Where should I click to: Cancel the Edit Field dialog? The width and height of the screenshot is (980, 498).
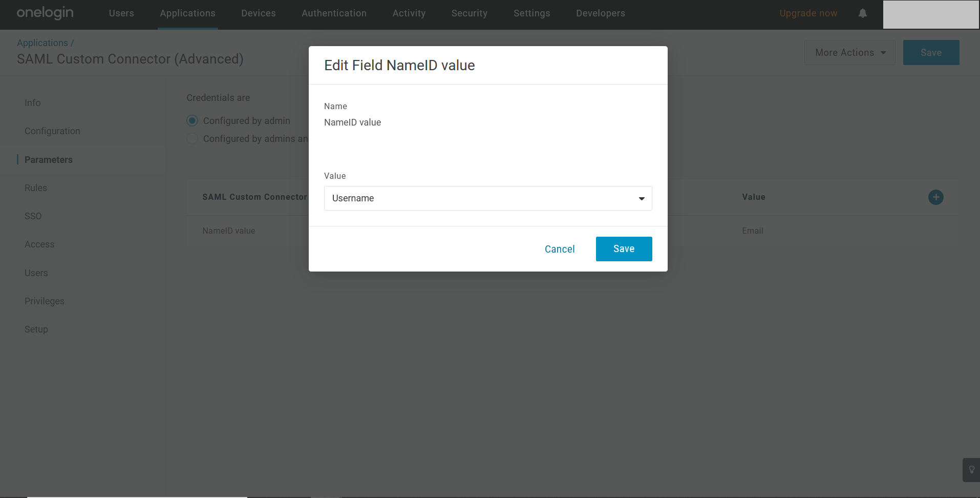[x=560, y=249]
